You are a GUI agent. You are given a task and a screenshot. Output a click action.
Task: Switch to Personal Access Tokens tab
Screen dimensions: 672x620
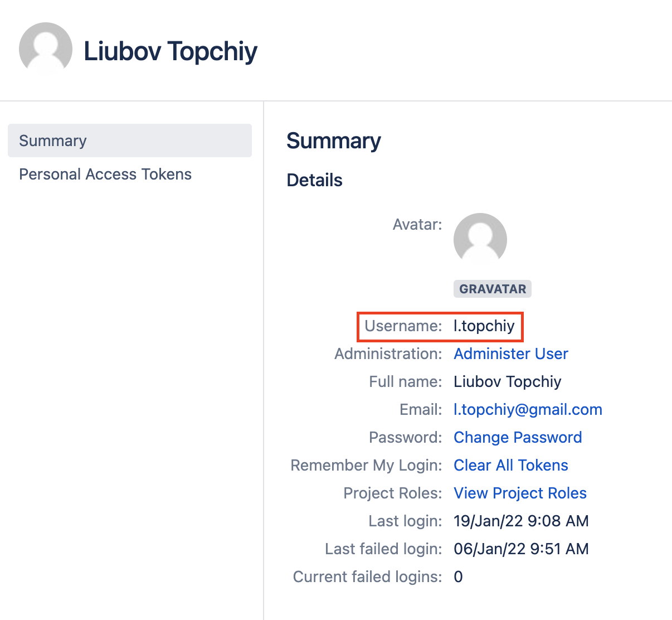pos(105,174)
